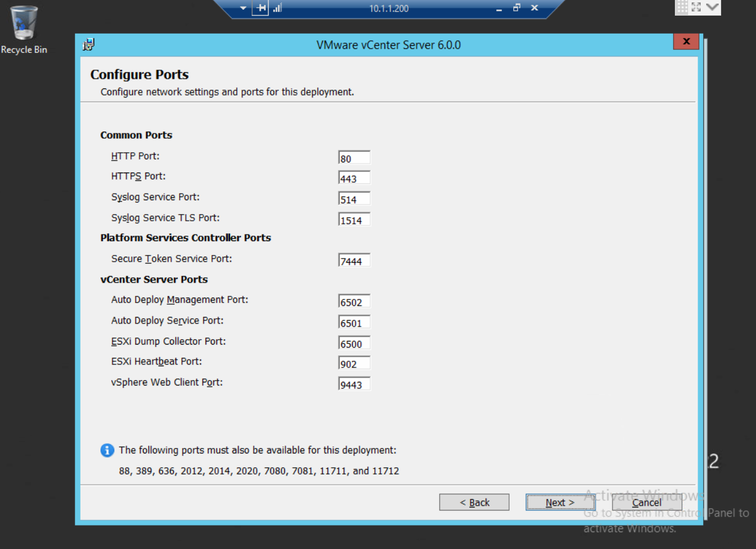Focus the ESXi Heartbeat Port field
Viewport: 756px width, 549px height.
pyautogui.click(x=355, y=363)
